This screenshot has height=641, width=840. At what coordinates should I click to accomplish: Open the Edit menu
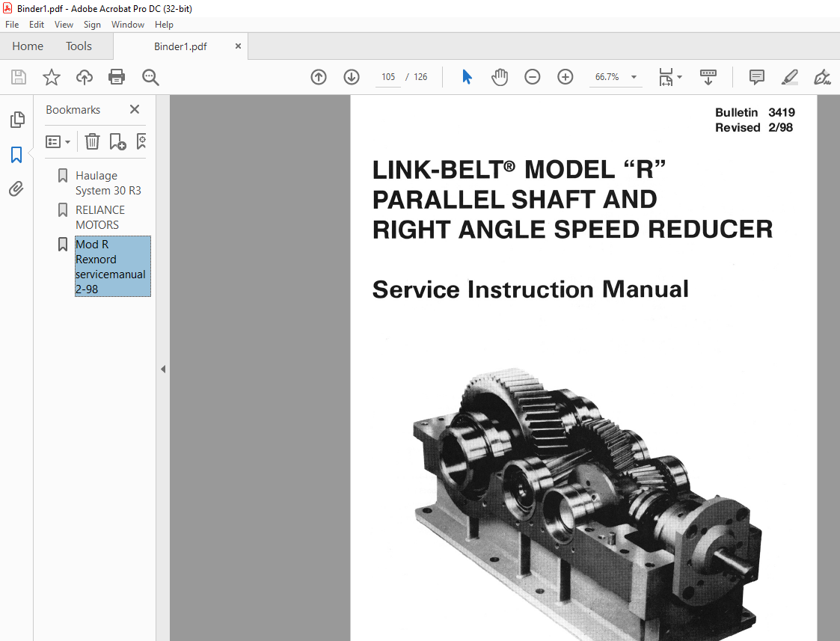tap(37, 25)
